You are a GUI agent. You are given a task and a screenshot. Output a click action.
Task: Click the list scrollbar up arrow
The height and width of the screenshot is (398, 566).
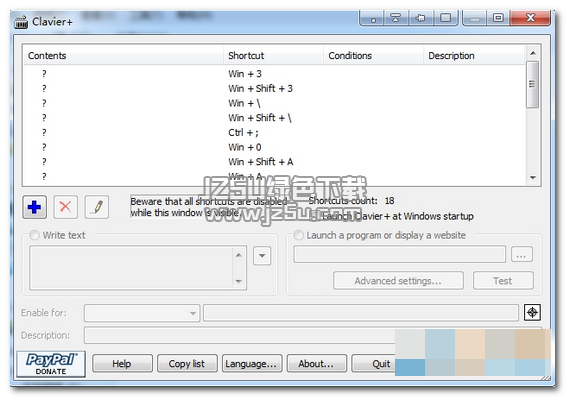pos(533,53)
